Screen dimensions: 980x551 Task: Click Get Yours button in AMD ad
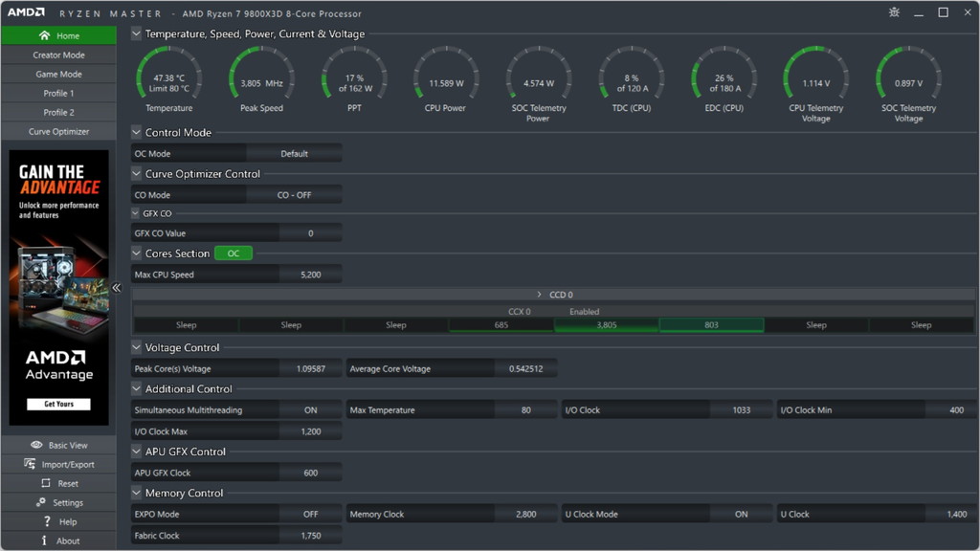[x=58, y=405]
